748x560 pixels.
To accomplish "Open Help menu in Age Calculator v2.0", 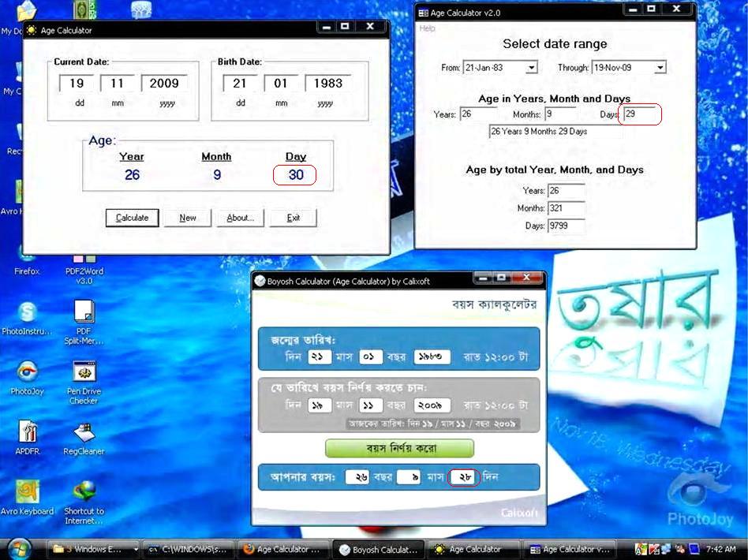I will click(x=427, y=28).
